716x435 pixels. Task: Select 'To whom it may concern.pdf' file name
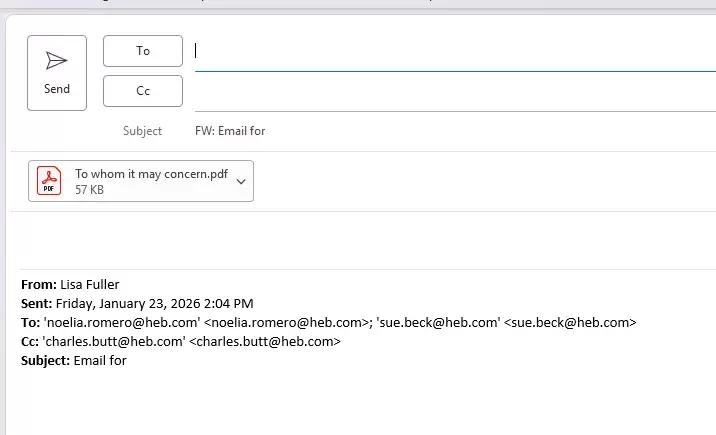point(151,174)
